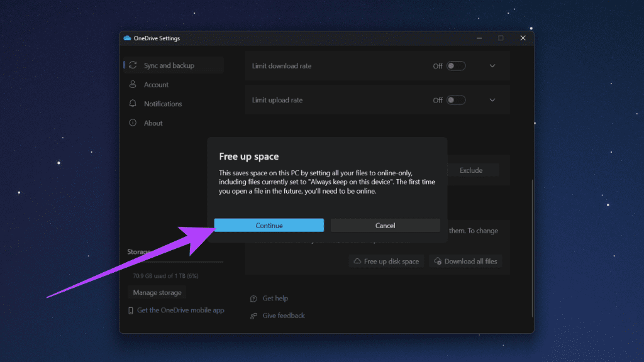Click the Notifications bell icon

click(133, 104)
